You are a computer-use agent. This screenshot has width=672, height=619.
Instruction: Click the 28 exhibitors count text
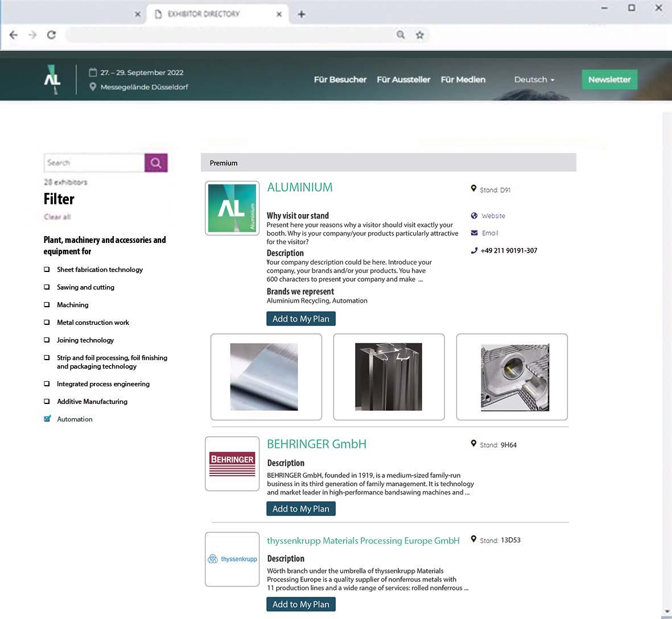tap(65, 182)
